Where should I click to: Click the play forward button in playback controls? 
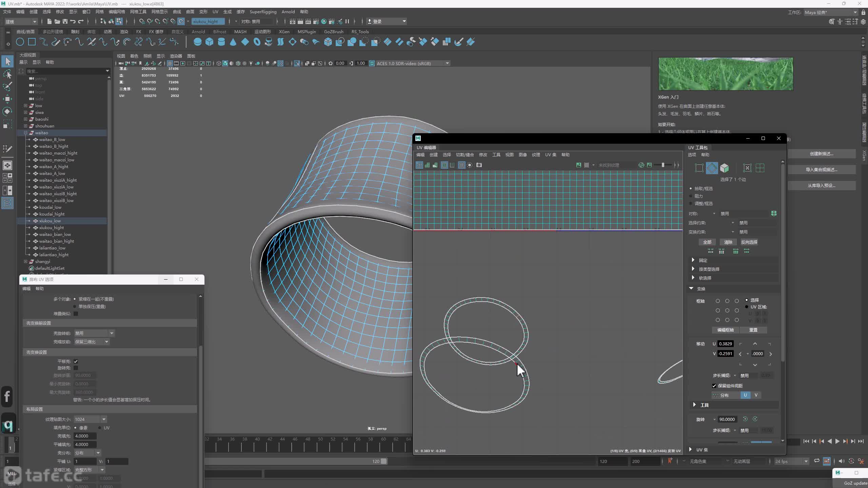point(837,441)
